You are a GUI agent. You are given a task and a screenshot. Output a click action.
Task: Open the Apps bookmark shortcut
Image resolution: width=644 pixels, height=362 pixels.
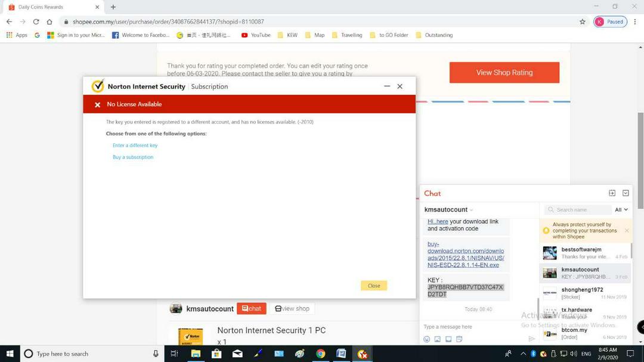click(x=17, y=35)
